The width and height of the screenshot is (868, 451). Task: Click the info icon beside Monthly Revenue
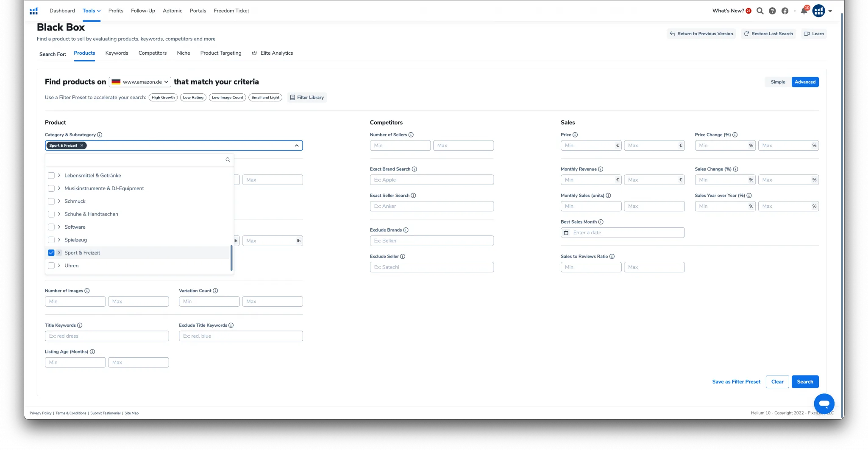coord(601,169)
